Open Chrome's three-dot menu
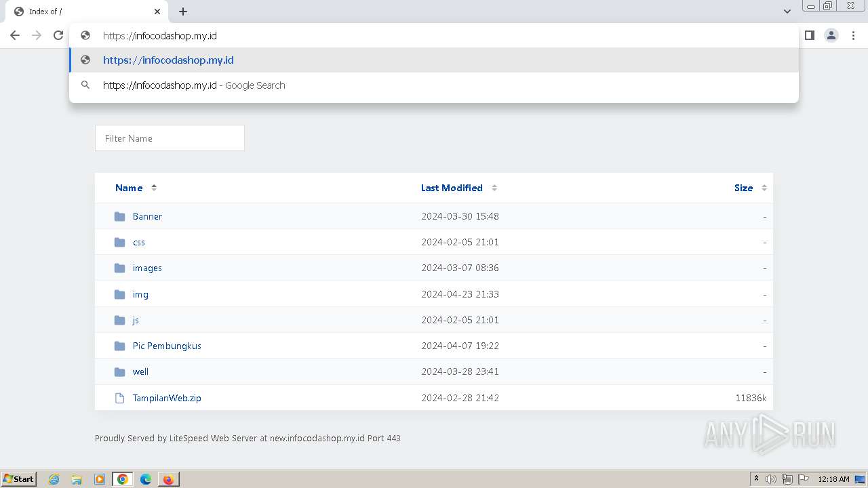The height and width of the screenshot is (488, 868). 854,35
